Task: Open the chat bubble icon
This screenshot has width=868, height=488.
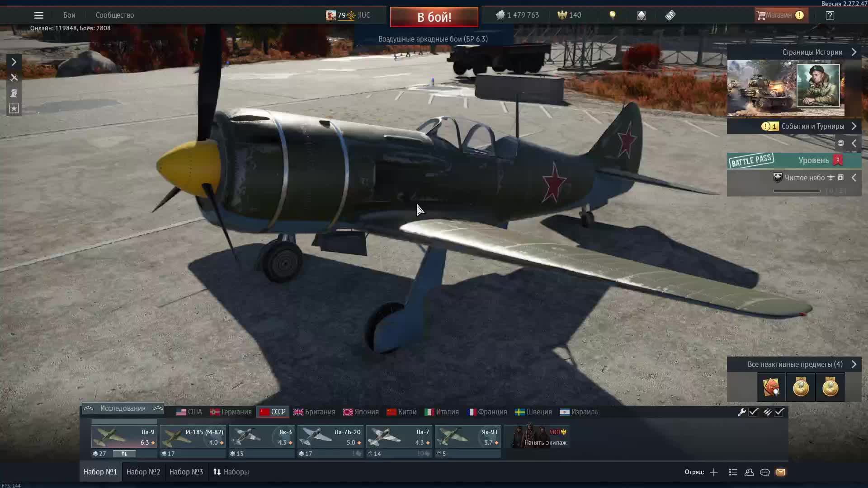Action: point(765,472)
